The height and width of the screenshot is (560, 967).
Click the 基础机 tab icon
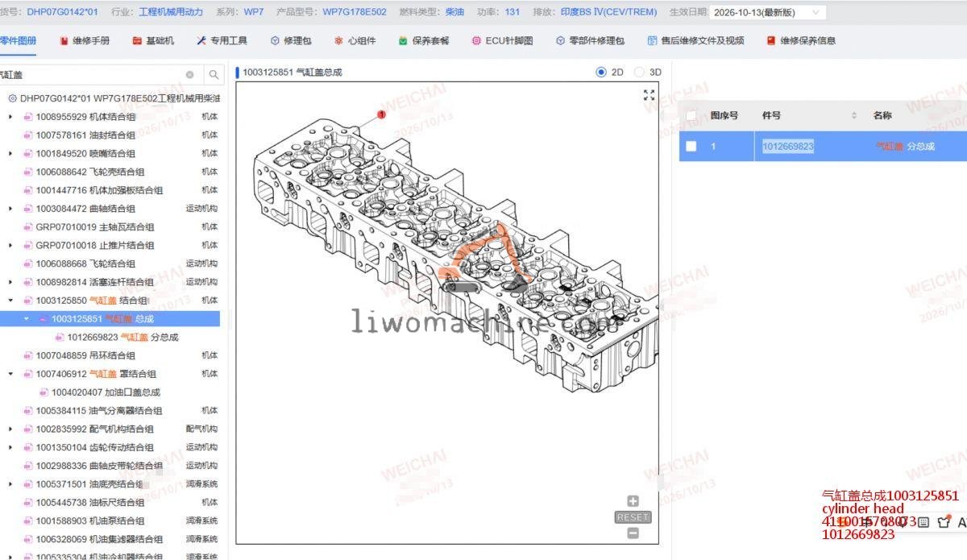point(137,40)
